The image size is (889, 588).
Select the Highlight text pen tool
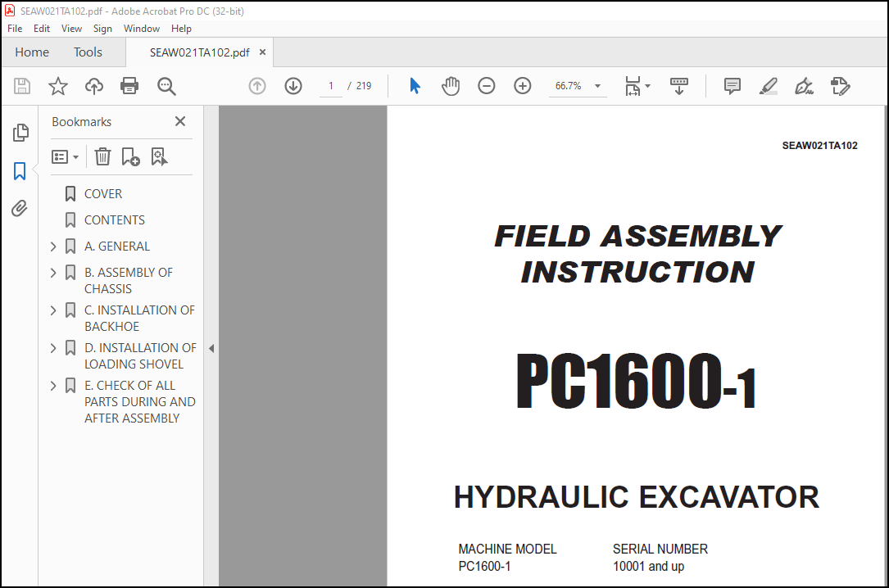769,86
